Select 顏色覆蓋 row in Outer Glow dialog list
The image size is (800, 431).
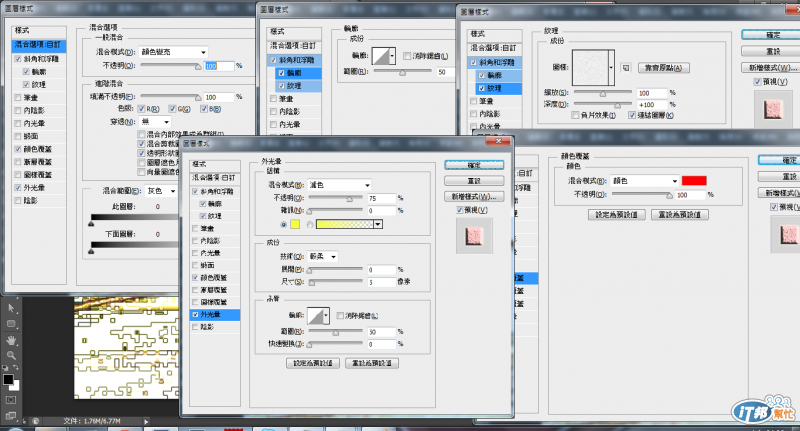[x=215, y=278]
